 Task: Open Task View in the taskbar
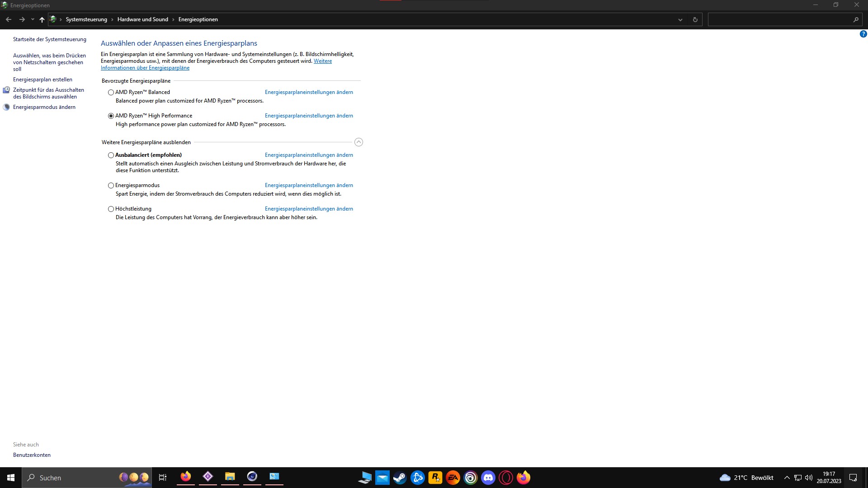coord(163,478)
